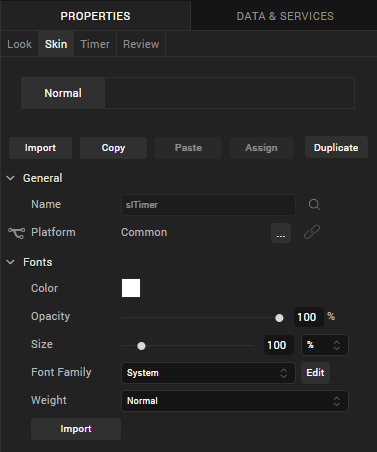Click the Opacity slider handle
Screen dimensions: 377x452
279,318
